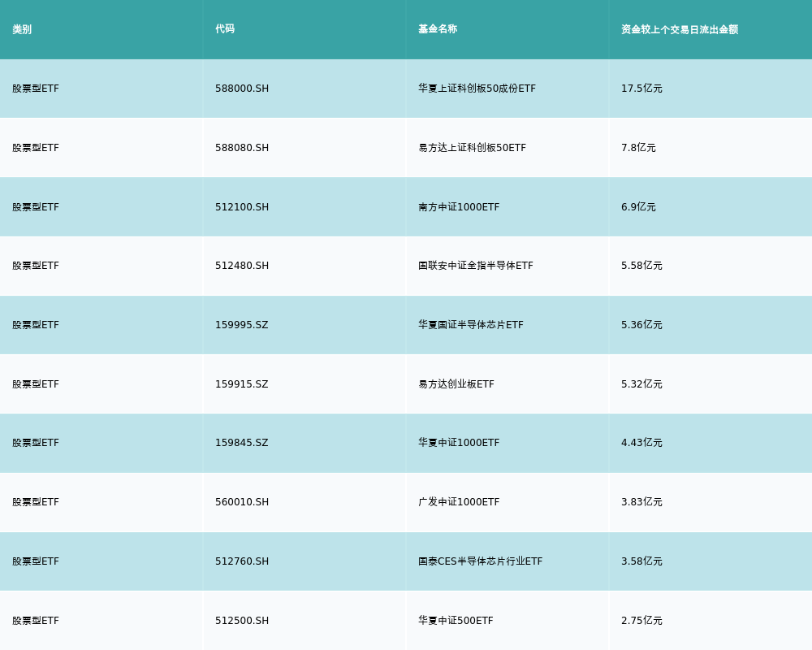The height and width of the screenshot is (650, 812).
Task: Click fund name 华夏国证半导体芯片ETF
Action: click(471, 325)
